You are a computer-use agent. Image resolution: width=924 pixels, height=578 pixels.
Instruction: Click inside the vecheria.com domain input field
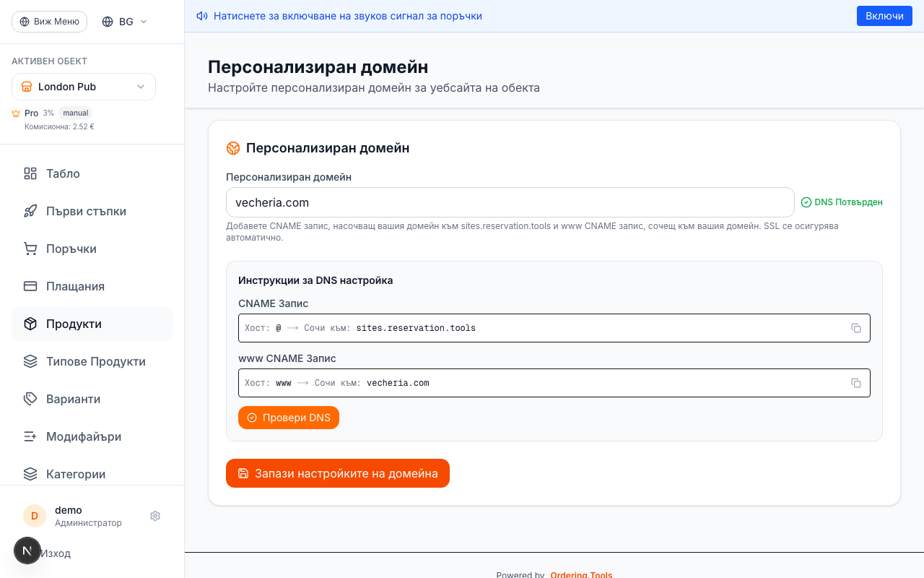coord(510,202)
